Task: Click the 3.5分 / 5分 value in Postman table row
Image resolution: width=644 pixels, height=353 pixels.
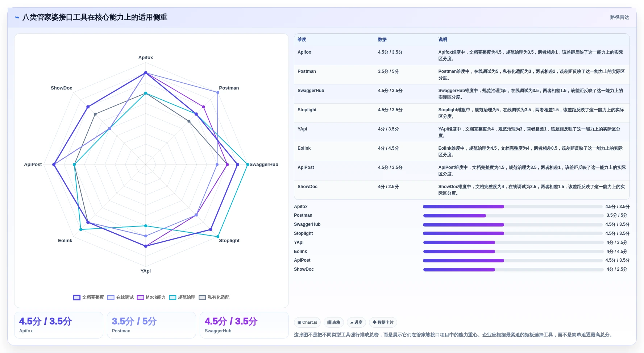Action: pyautogui.click(x=389, y=71)
